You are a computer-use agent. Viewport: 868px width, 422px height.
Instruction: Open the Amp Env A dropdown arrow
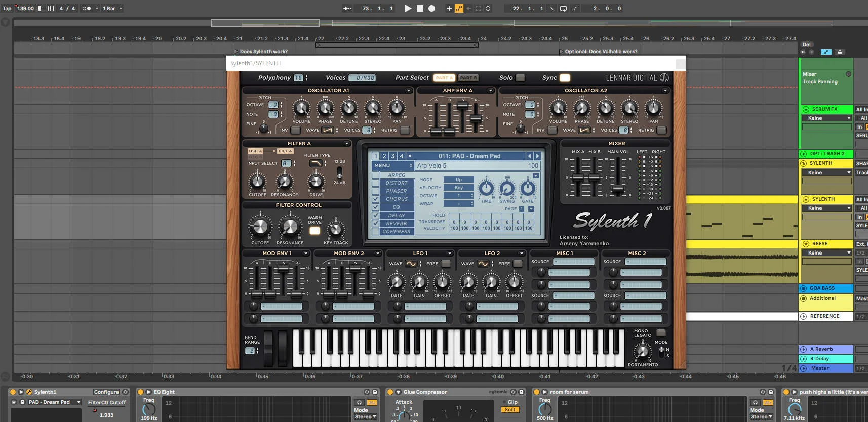(x=490, y=91)
